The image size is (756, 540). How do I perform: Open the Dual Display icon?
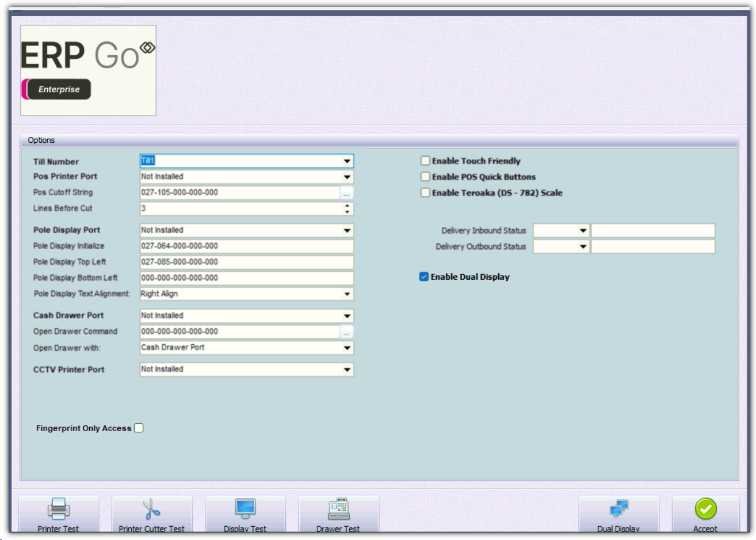[x=618, y=508]
